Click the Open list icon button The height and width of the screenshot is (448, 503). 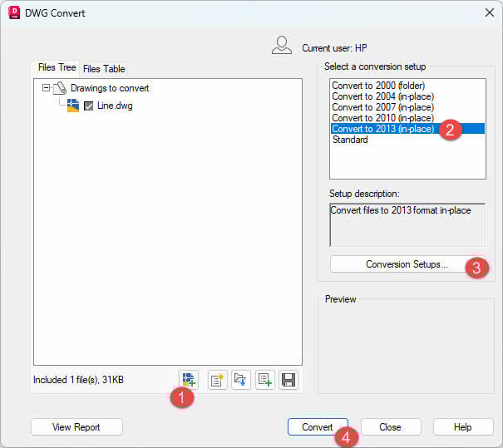(x=240, y=380)
